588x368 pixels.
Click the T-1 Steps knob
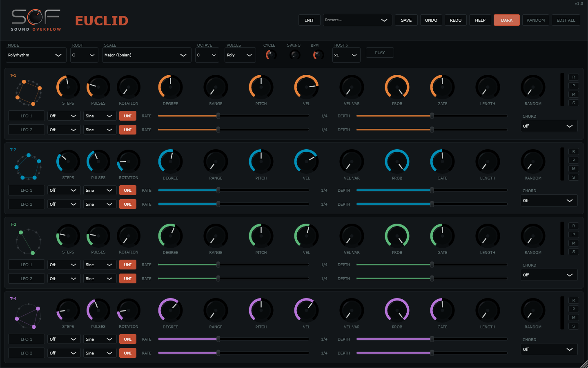[68, 87]
